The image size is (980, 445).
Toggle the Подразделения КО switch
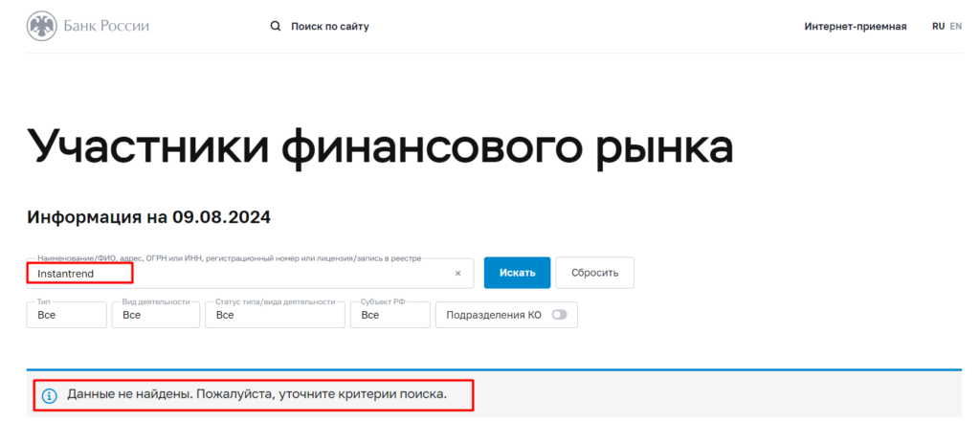click(x=559, y=315)
